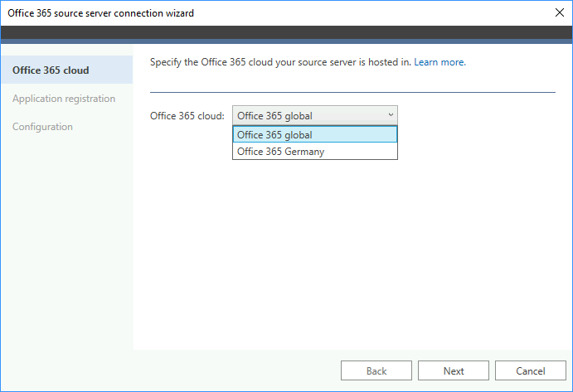
Task: Select Office 365 cloud step in sidebar
Action: pos(67,70)
